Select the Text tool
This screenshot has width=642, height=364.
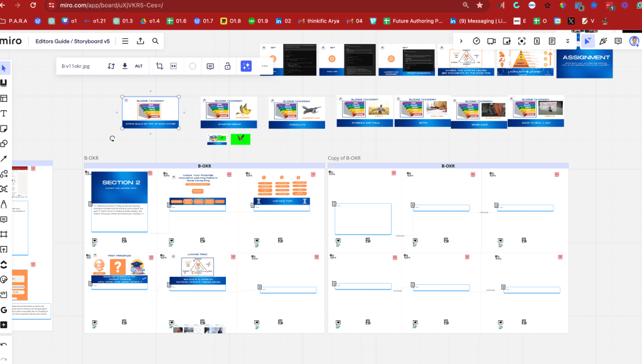coord(4,114)
